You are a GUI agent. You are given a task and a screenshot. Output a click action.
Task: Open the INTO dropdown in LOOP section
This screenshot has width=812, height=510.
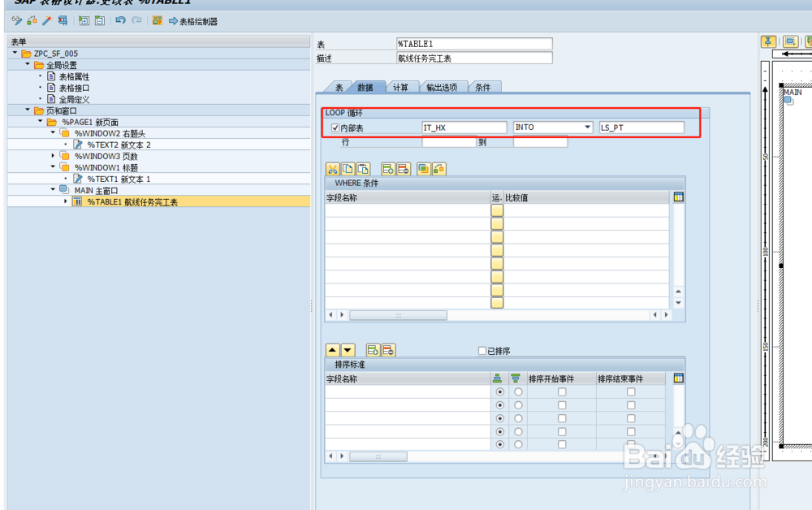tap(586, 127)
